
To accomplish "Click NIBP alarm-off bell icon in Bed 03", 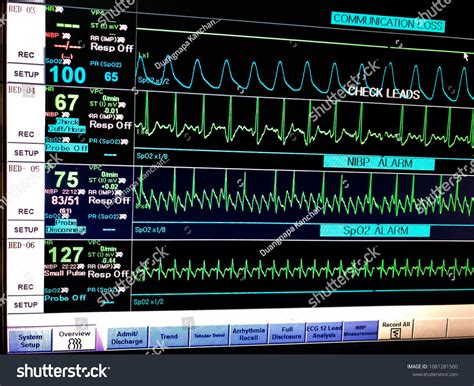I will [x=66, y=36].
